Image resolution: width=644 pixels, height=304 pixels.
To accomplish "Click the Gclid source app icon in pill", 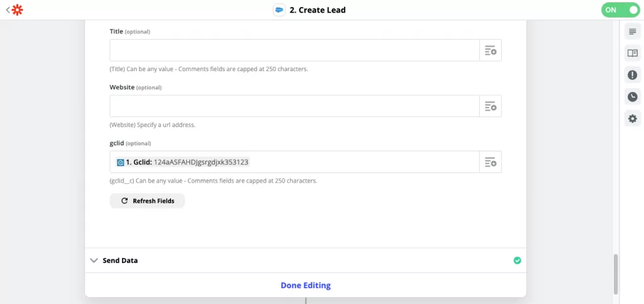I will (120, 162).
